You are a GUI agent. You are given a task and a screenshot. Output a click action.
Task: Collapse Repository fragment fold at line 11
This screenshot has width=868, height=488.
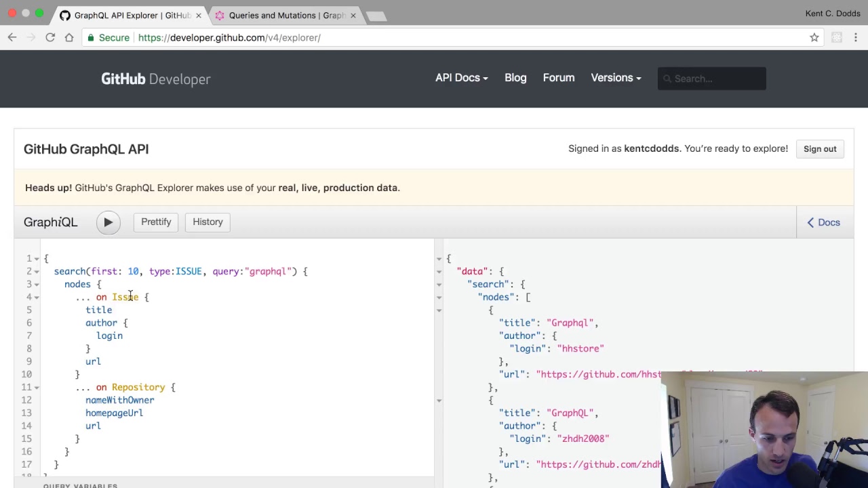coord(37,388)
